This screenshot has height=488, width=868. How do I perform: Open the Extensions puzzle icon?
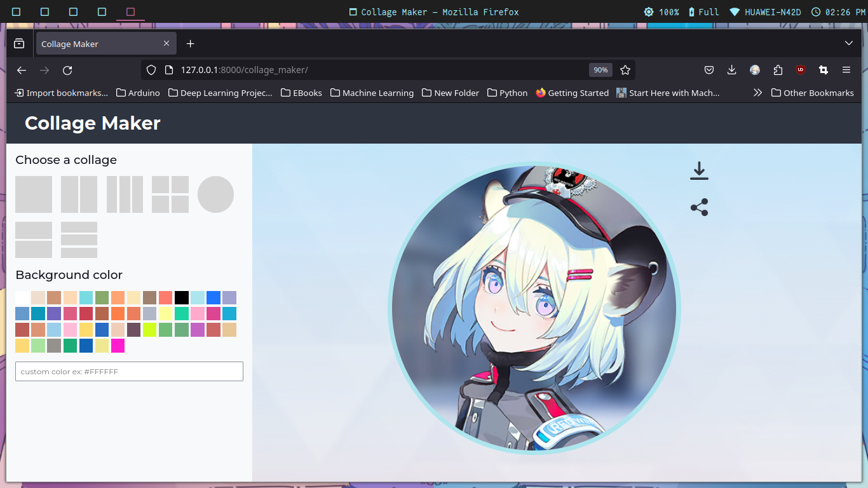click(x=778, y=70)
